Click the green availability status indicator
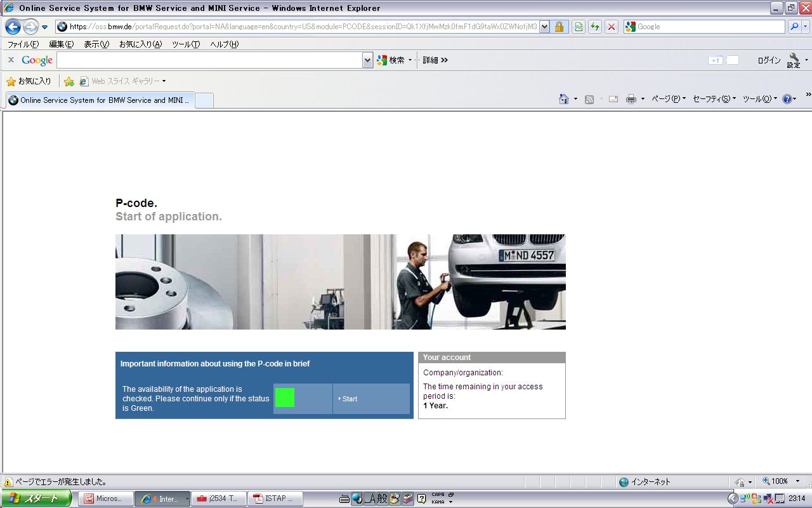This screenshot has height=508, width=812. coord(285,398)
